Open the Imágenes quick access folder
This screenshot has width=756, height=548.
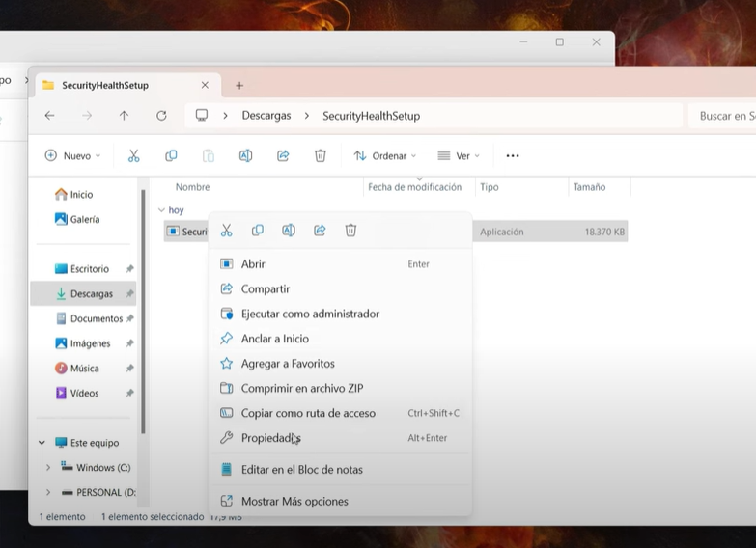coord(83,343)
